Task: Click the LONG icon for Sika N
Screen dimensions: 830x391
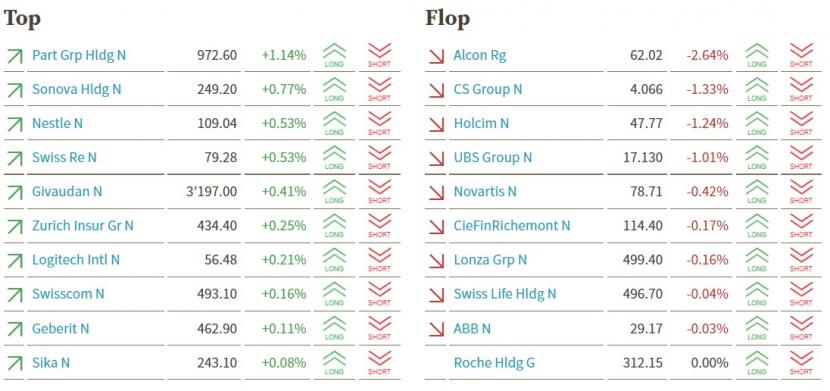Action: (334, 363)
